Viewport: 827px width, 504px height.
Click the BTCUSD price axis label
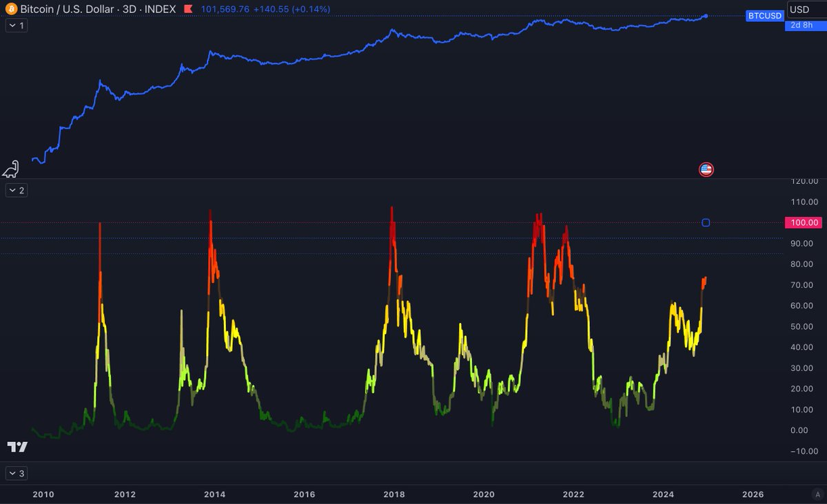pos(765,15)
